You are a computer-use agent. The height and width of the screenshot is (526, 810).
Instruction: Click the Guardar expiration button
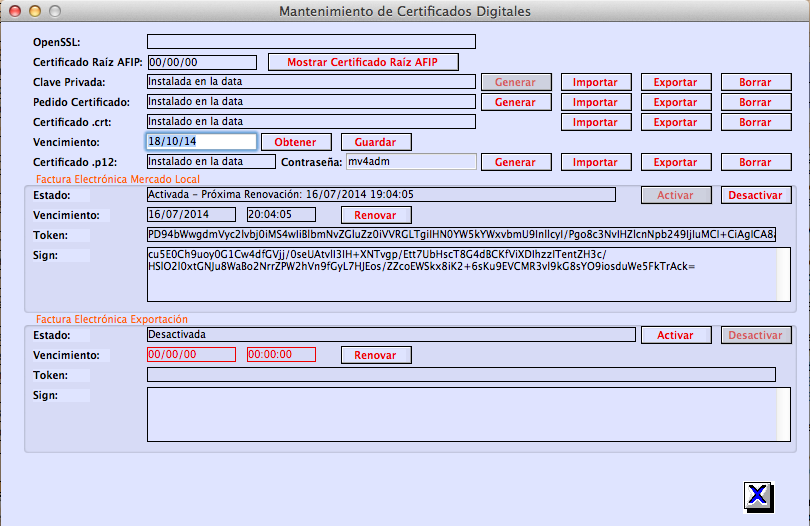376,142
